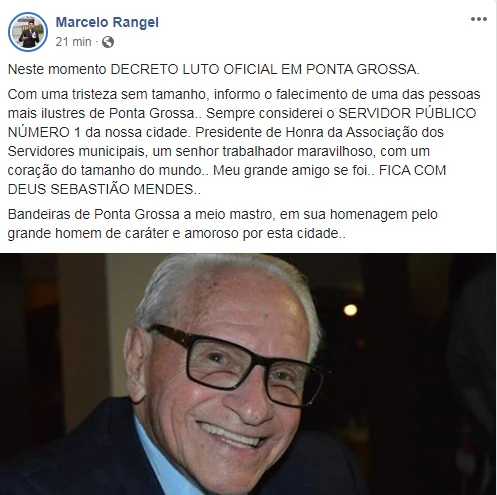Screen dimensions: 497x495
Task: Open the three-dots post options menu
Action: pos(479,19)
